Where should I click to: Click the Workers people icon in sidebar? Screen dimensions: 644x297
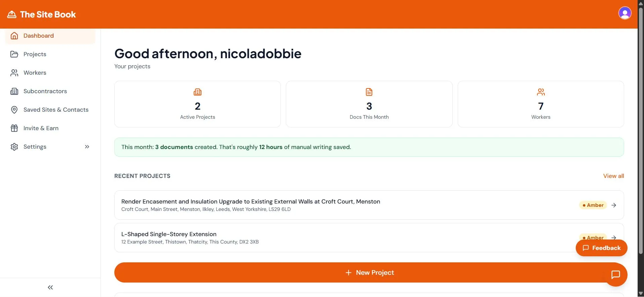(14, 73)
